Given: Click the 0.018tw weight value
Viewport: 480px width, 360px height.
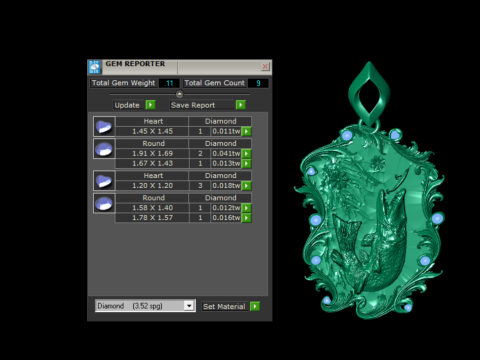Looking at the screenshot, I should coord(226,186).
